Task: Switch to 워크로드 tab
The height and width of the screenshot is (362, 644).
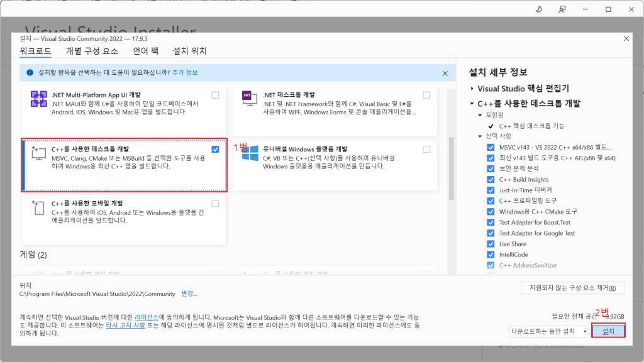Action: 35,52
